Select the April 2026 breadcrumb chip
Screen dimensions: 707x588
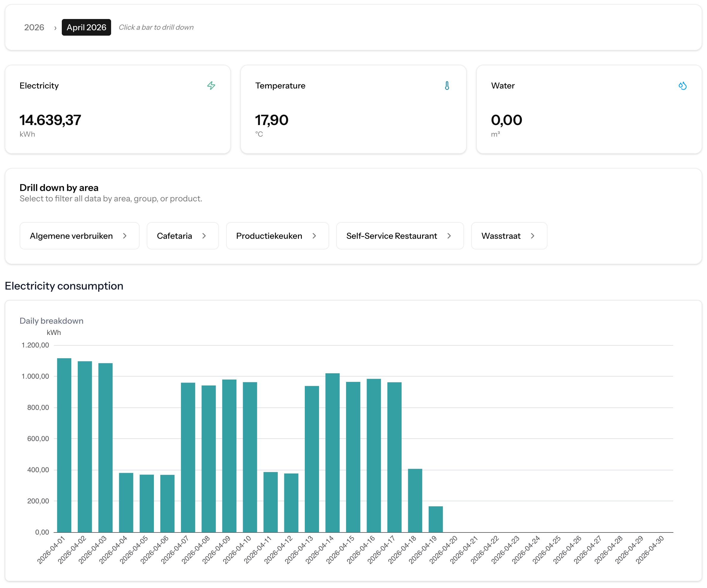[86, 27]
